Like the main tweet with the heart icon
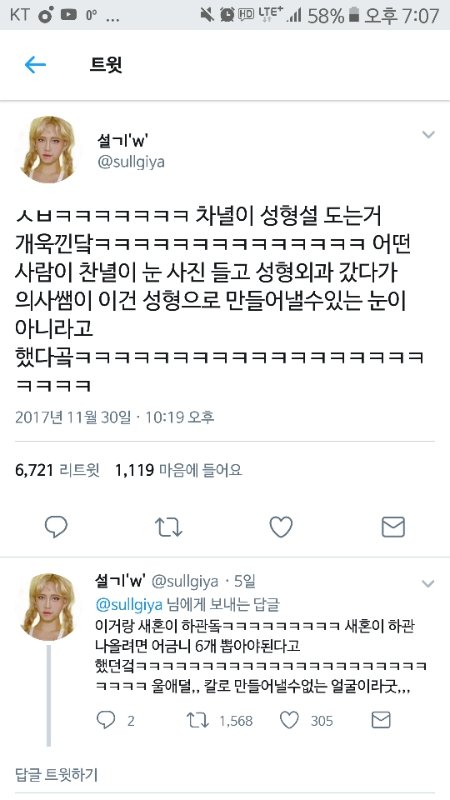The width and height of the screenshot is (450, 800). click(x=281, y=527)
